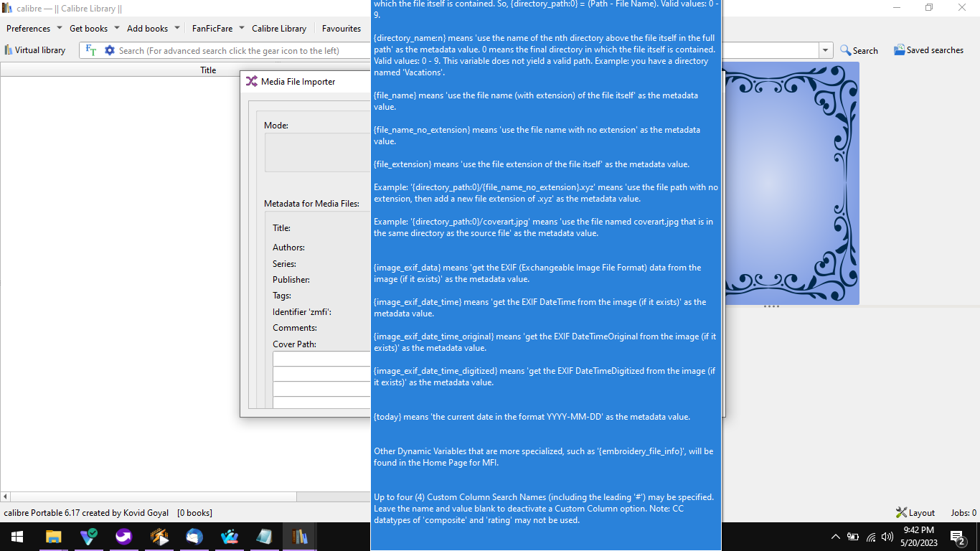Click the 'Publisher:' label in the importer
This screenshot has width=980, height=551.
(291, 280)
